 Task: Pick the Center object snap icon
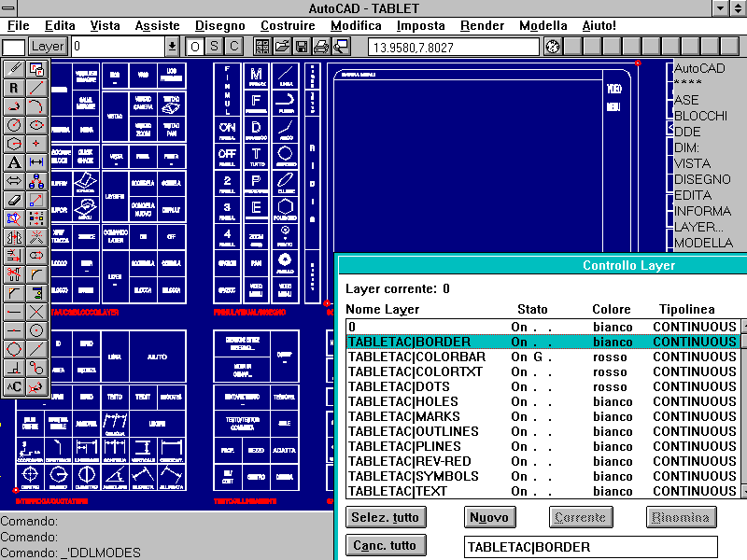point(36,330)
